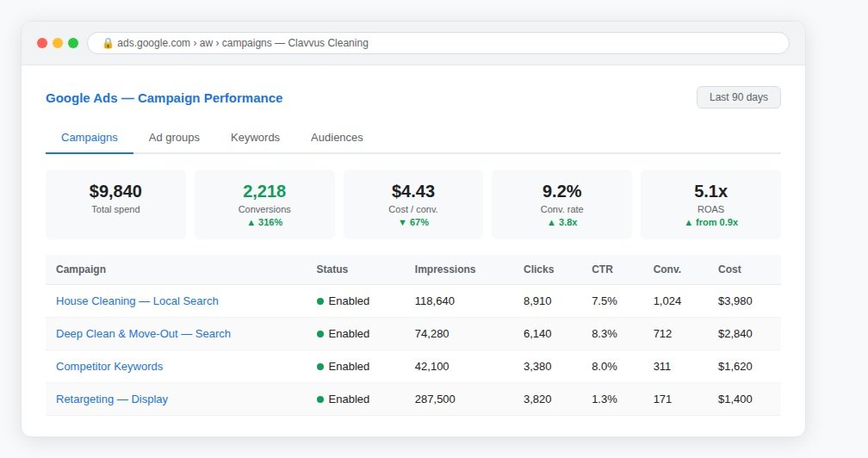The height and width of the screenshot is (458, 868).
Task: Open the Retargeting — Display campaign
Action: [112, 399]
